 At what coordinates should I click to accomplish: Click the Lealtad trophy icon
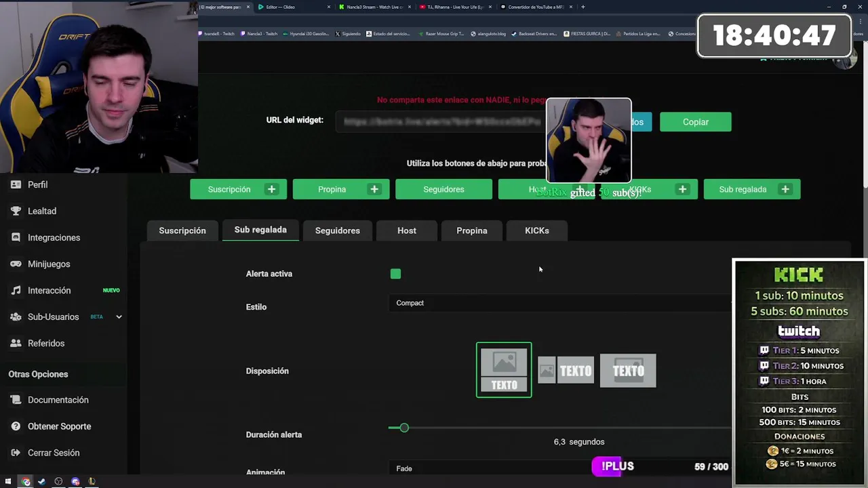(x=16, y=211)
